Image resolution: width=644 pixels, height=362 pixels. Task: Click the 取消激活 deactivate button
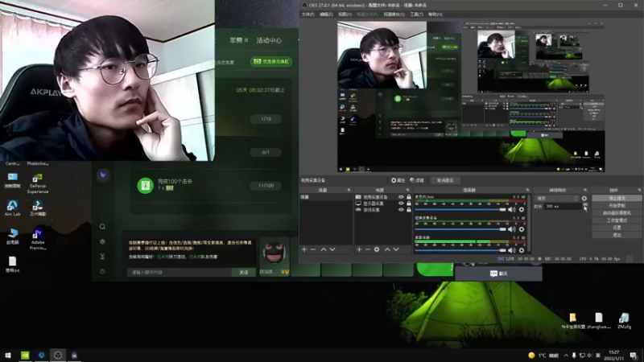tap(445, 180)
